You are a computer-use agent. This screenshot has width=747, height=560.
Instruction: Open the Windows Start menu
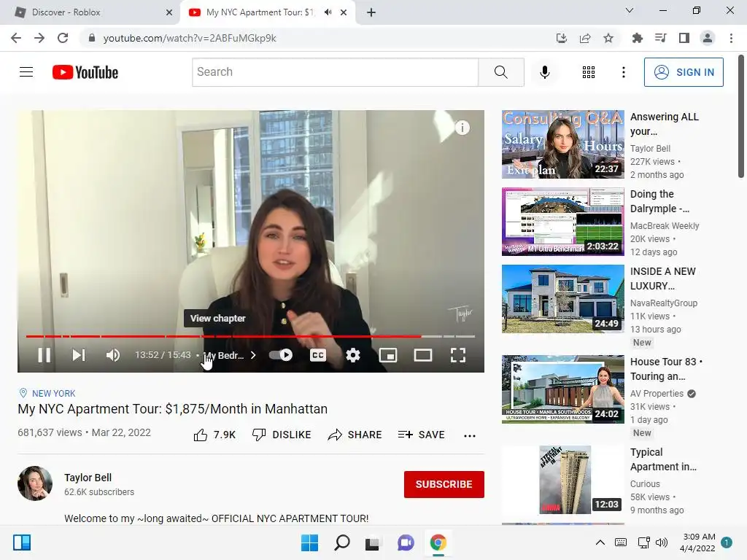[x=309, y=542]
